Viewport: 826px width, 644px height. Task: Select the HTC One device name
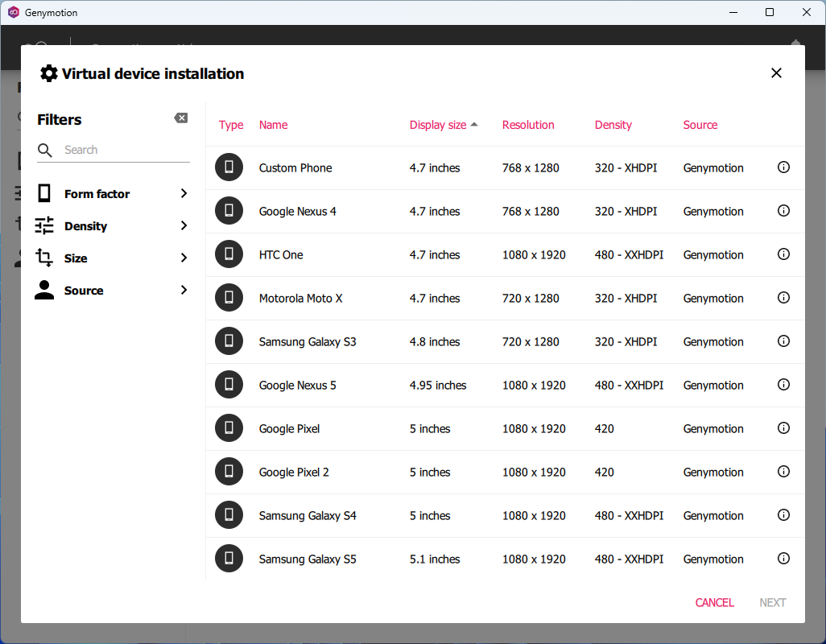[281, 255]
